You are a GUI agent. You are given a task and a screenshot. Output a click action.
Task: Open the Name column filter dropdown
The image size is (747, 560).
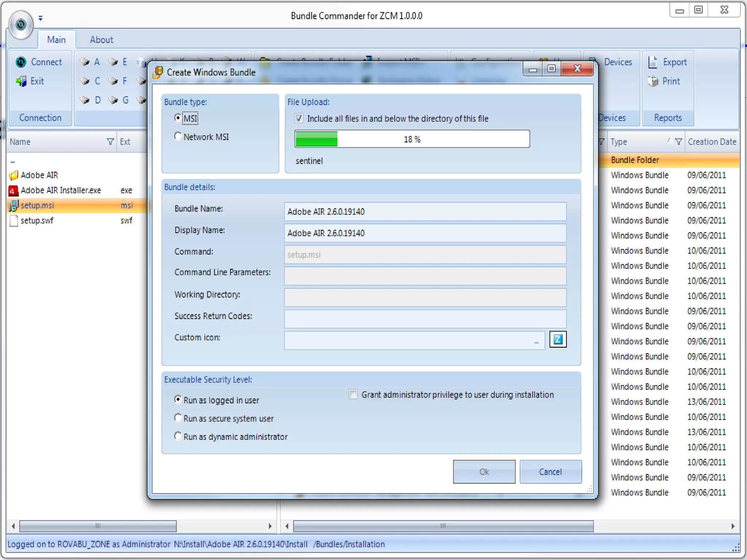110,141
